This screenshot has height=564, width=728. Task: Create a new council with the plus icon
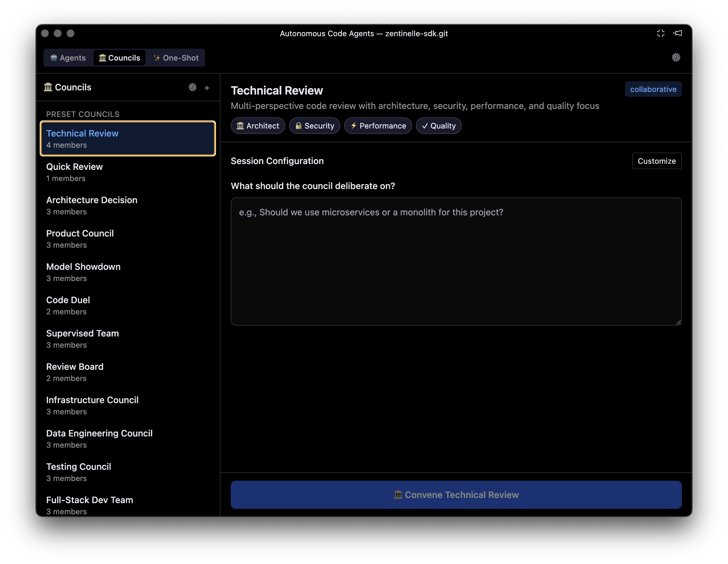(207, 88)
